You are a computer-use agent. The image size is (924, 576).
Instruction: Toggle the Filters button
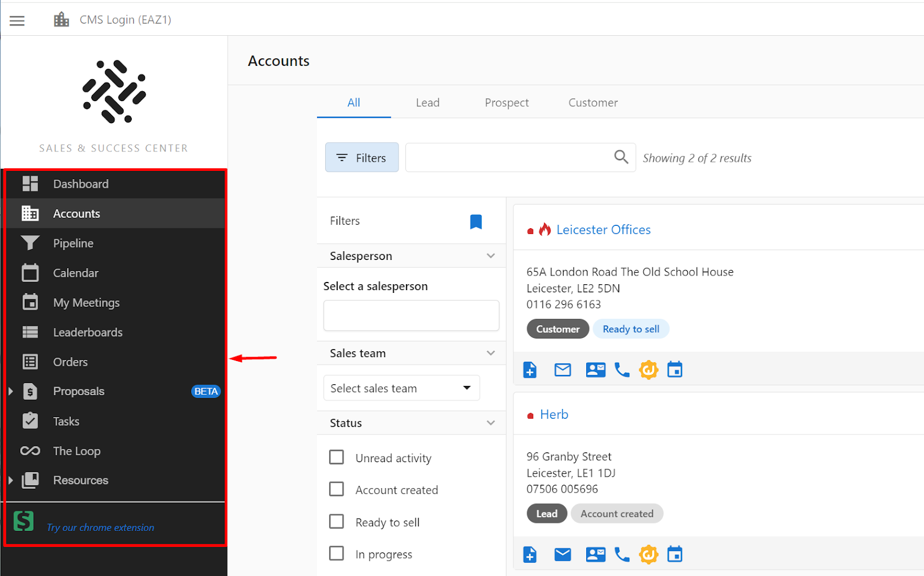(362, 157)
